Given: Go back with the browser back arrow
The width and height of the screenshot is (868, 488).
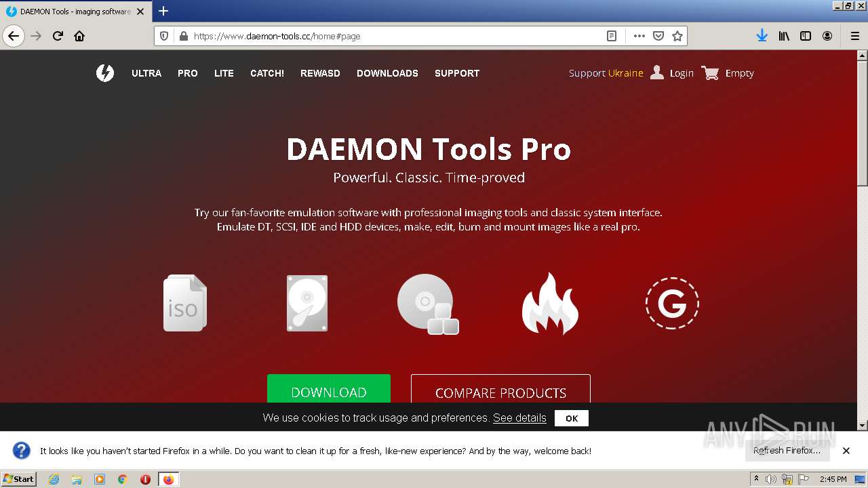Looking at the screenshot, I should (x=14, y=36).
